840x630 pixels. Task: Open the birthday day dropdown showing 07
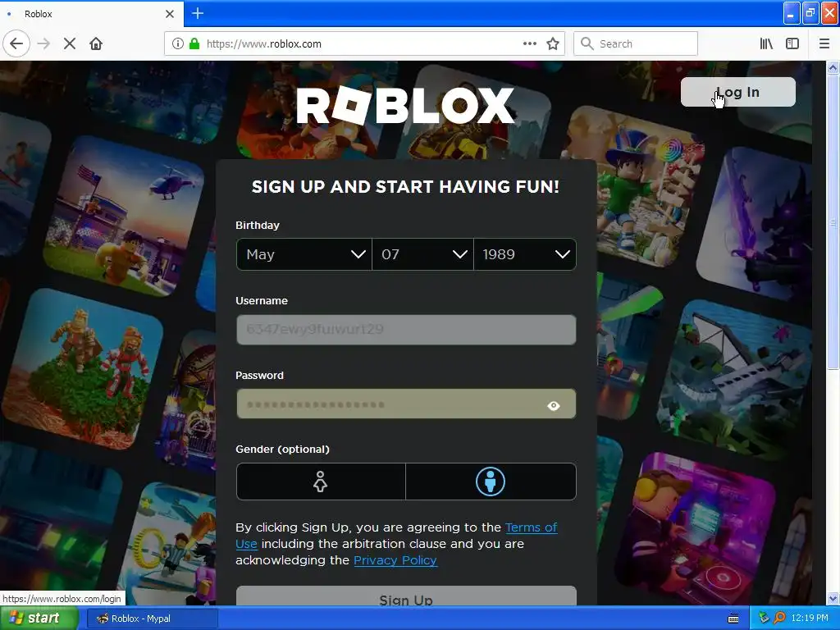pos(422,254)
